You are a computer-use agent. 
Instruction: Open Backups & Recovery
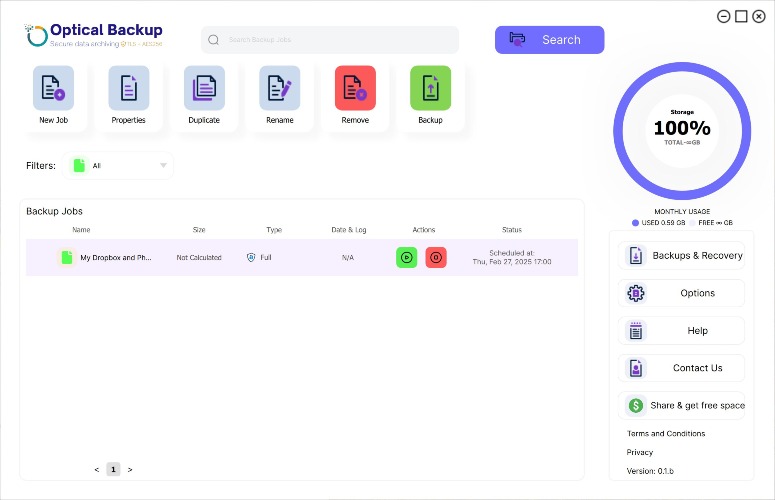coord(682,255)
